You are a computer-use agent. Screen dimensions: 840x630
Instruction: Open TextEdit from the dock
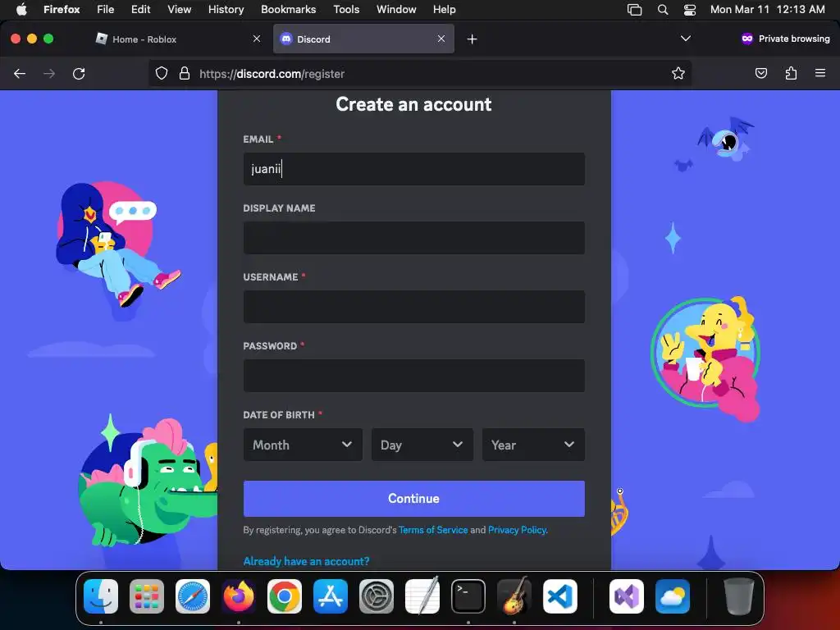(422, 596)
